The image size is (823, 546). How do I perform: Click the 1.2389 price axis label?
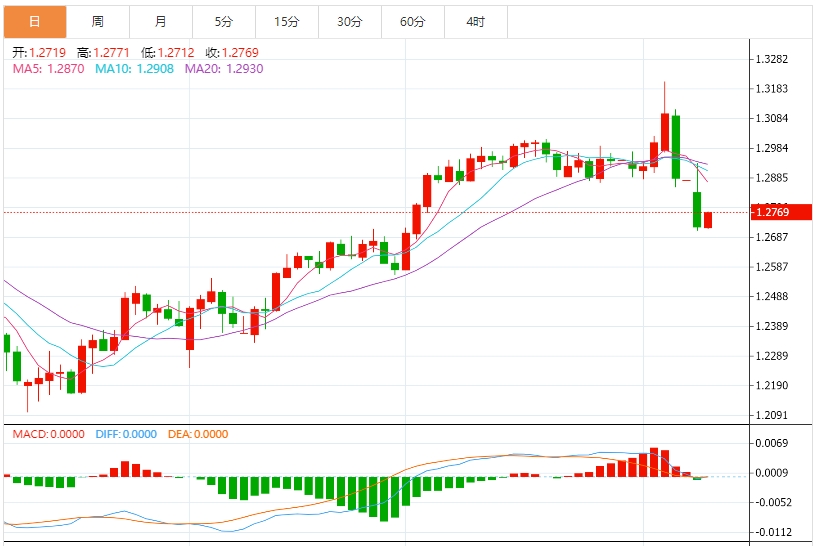coord(772,327)
